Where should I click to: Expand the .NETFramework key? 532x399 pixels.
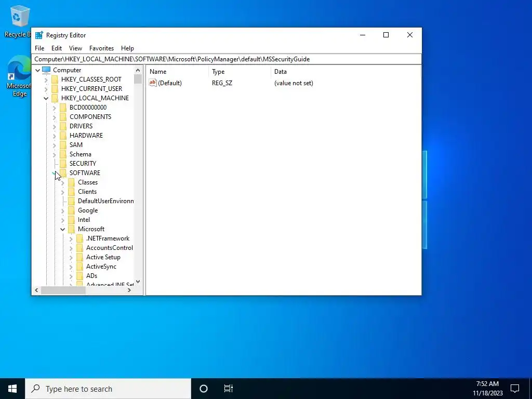pos(71,239)
